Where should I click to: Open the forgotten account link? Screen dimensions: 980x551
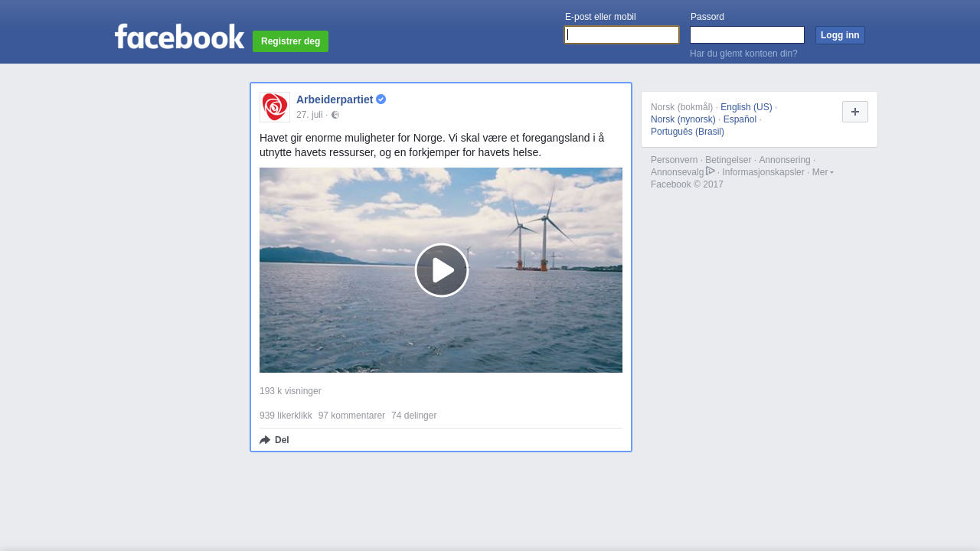pyautogui.click(x=743, y=54)
